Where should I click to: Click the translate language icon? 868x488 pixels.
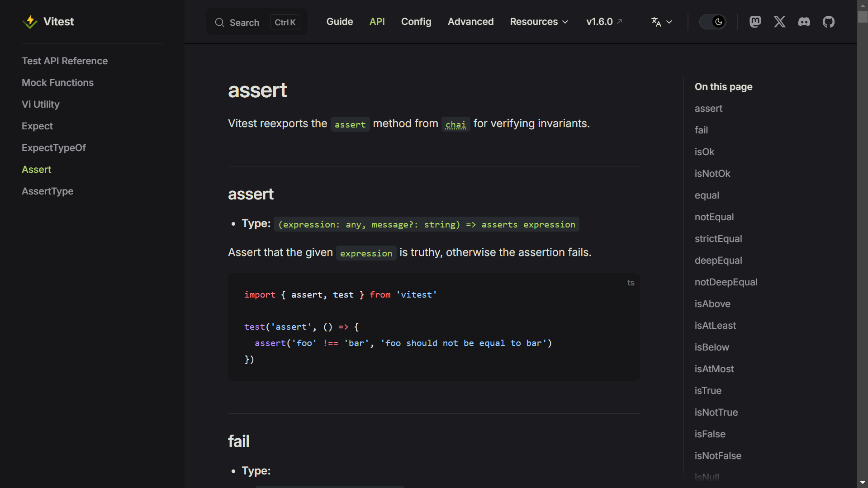(x=656, y=22)
